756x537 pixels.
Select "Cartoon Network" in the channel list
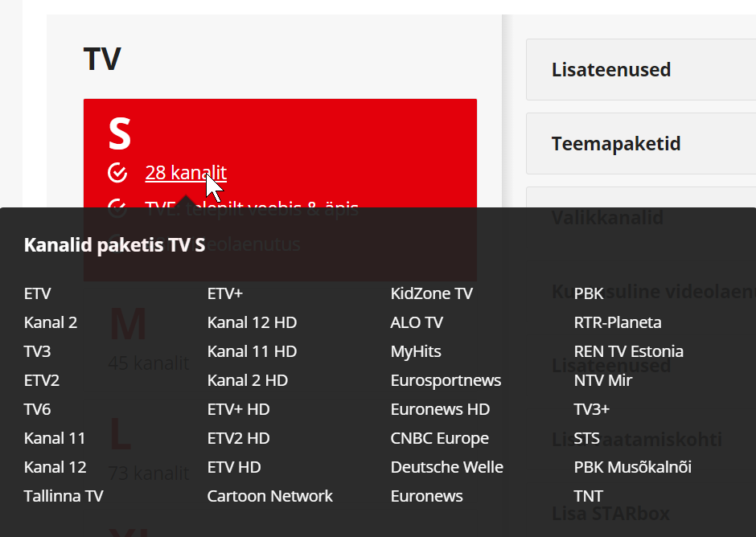(270, 496)
